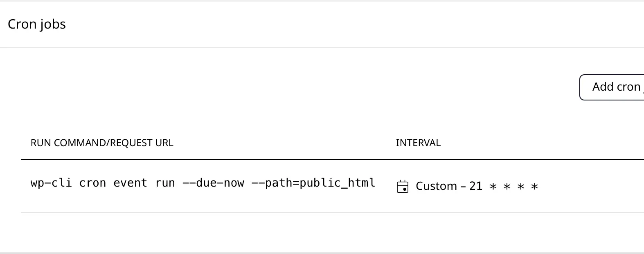Click the en dash between Custom and 21
Viewport: 644px width, 254px height.
[463, 187]
